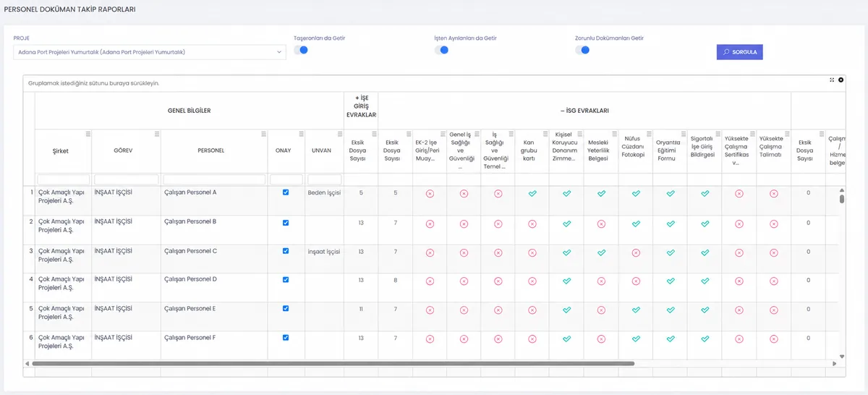
Task: Select the Çalışan Personel D name cell
Action: tap(214, 288)
